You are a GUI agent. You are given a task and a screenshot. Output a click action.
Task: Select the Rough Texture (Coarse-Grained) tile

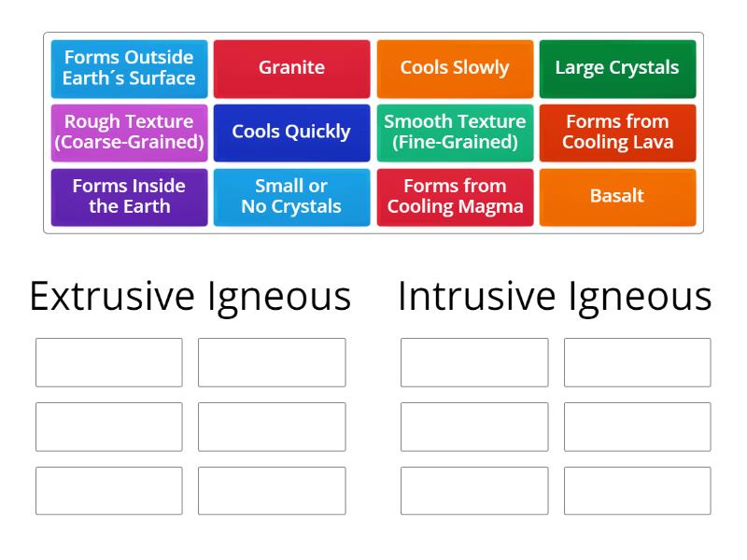[x=128, y=132]
